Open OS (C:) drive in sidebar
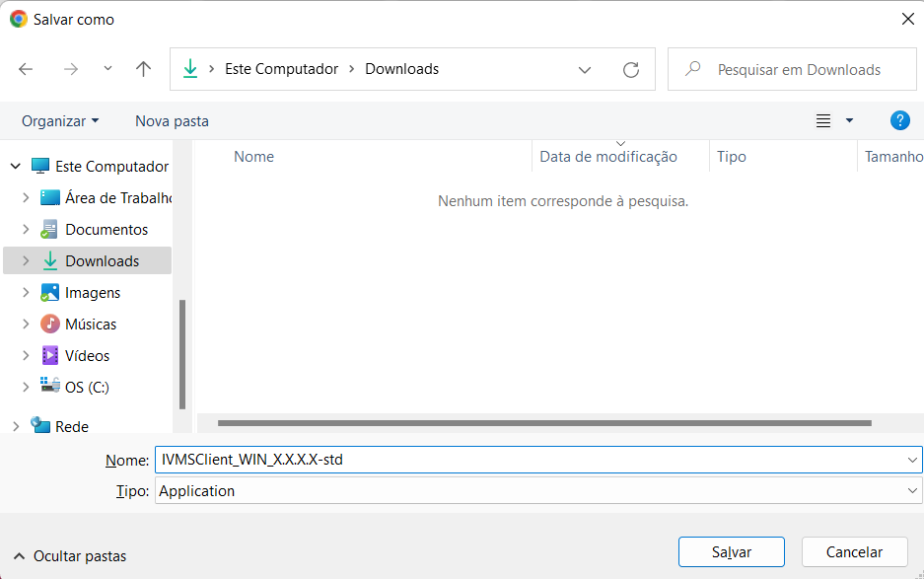This screenshot has width=924, height=579. point(86,387)
